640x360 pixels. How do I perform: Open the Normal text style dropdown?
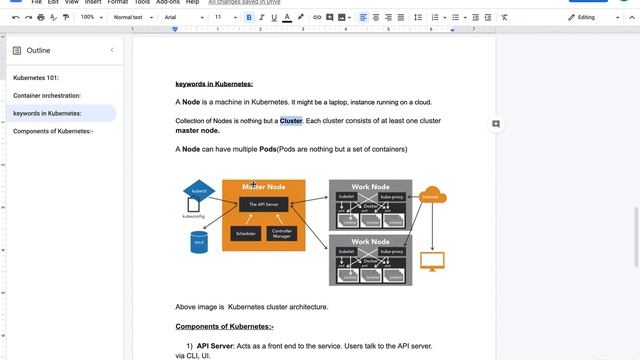133,18
